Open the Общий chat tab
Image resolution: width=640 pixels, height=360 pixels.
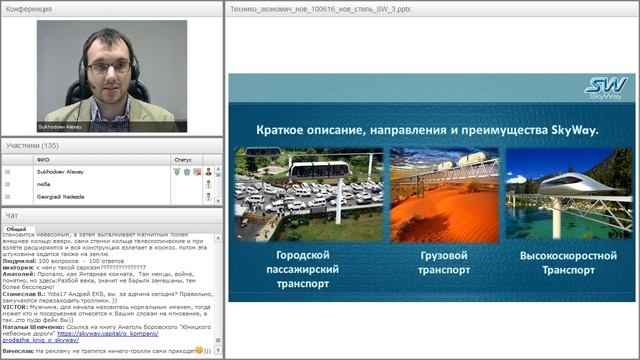click(x=16, y=229)
